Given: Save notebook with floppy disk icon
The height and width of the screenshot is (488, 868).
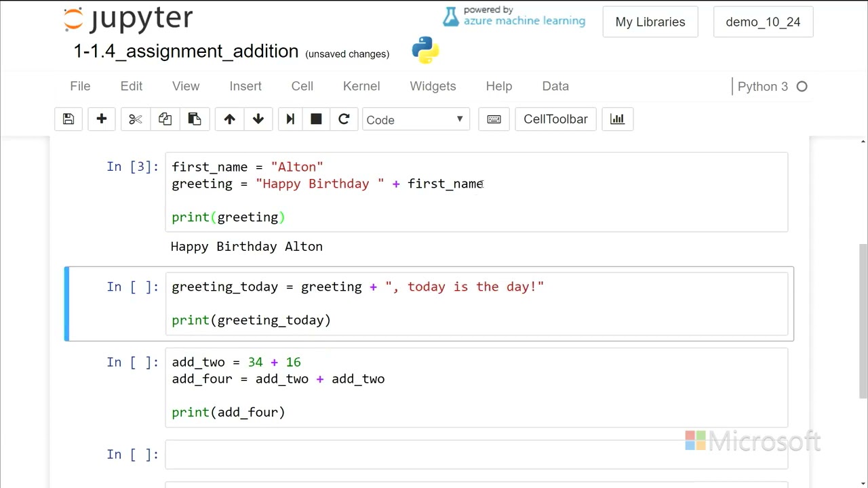Looking at the screenshot, I should pos(68,119).
